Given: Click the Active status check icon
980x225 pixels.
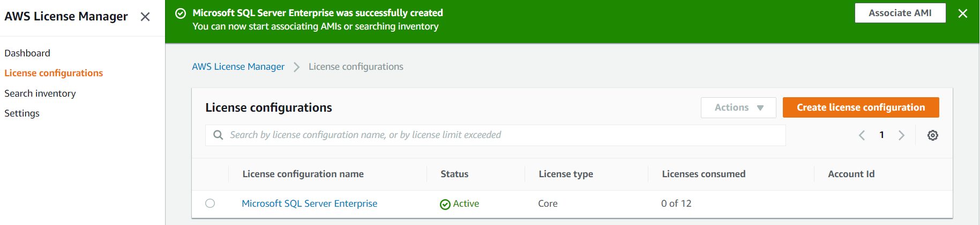Looking at the screenshot, I should point(445,204).
